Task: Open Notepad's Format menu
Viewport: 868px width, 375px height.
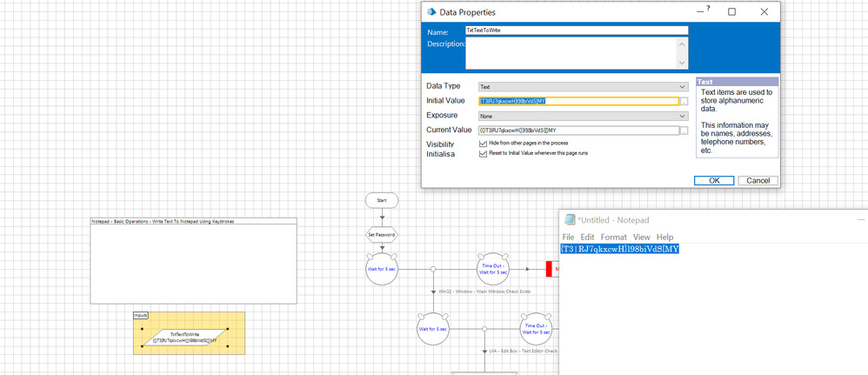Action: [x=613, y=237]
